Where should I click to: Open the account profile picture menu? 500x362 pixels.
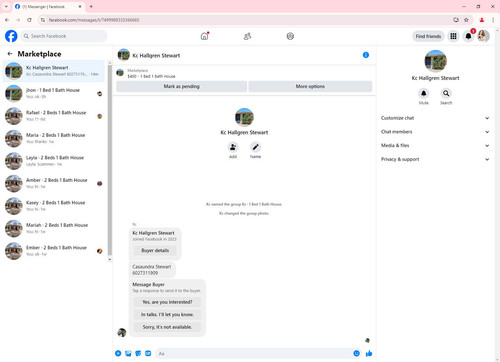[x=483, y=36]
